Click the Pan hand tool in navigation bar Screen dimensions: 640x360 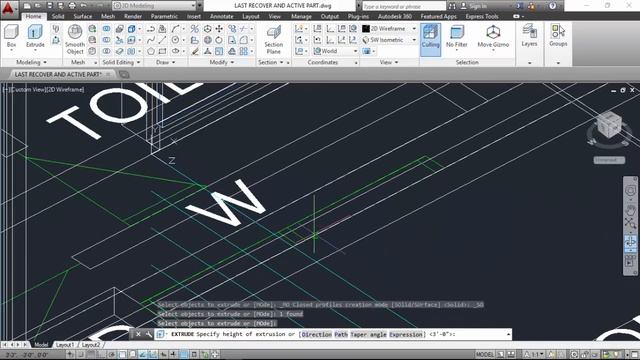click(630, 210)
